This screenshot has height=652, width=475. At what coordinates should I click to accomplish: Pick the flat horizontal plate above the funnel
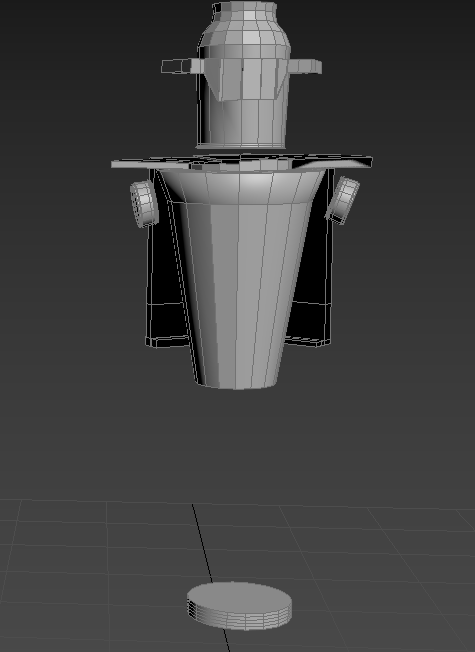tap(241, 161)
